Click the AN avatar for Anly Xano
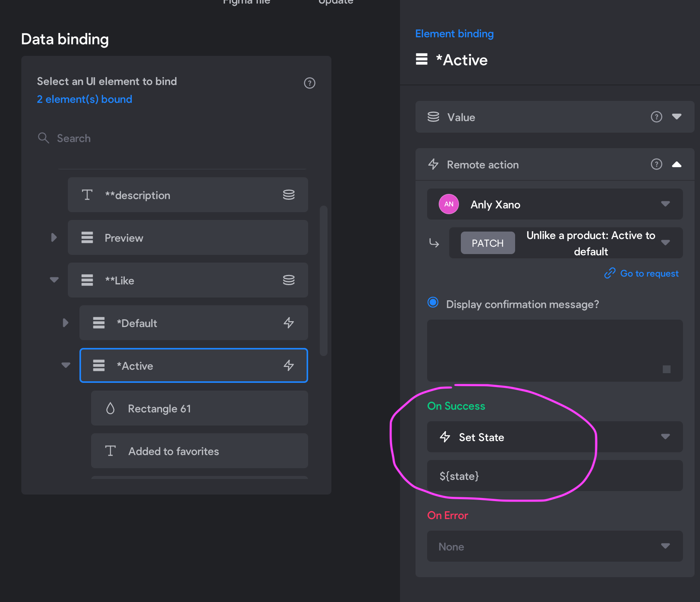This screenshot has width=700, height=602. [x=449, y=204]
